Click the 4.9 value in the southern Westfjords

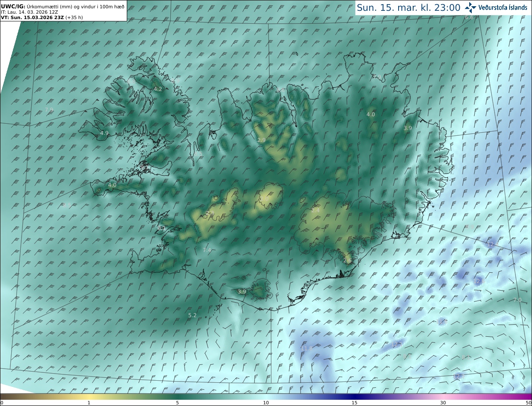pyautogui.click(x=104, y=133)
